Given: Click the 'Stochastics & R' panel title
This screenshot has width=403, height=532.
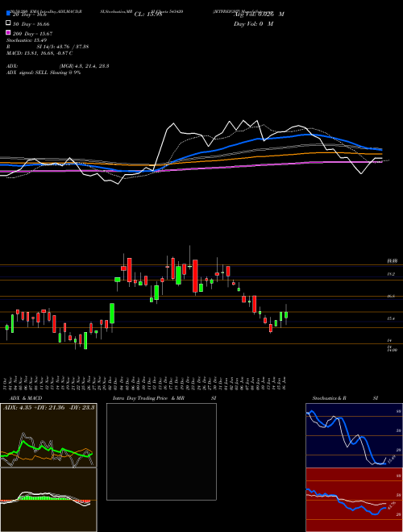Looking at the screenshot, I should pyautogui.click(x=330, y=398).
